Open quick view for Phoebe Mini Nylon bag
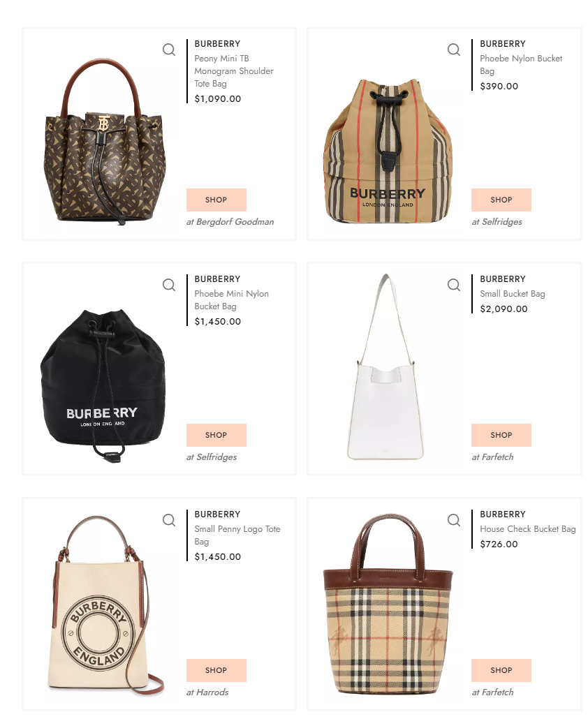The height and width of the screenshot is (719, 588). 169,285
